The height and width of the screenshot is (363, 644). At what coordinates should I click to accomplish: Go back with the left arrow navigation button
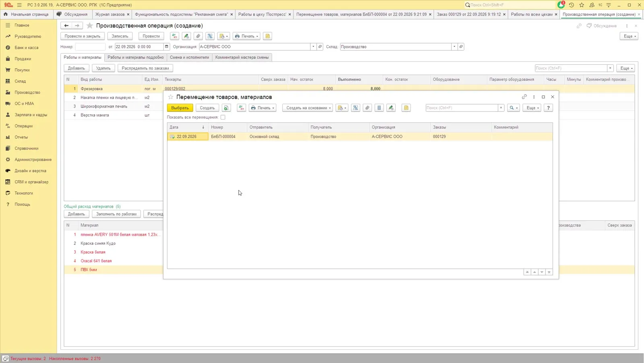66,26
